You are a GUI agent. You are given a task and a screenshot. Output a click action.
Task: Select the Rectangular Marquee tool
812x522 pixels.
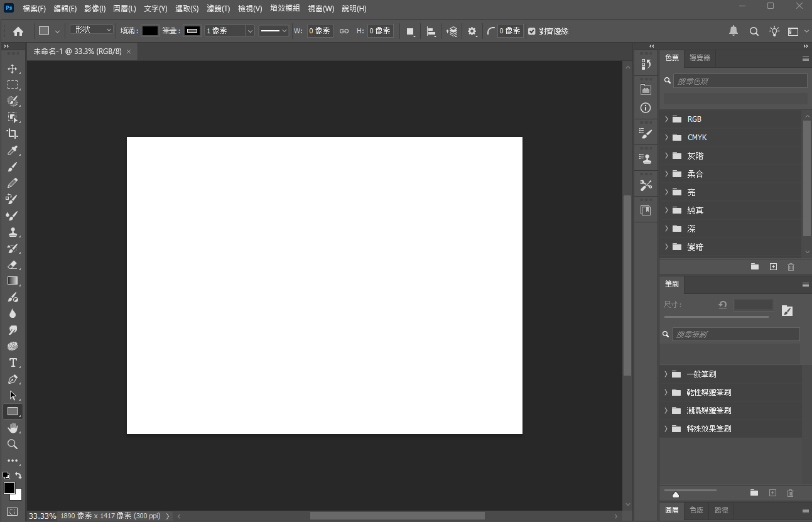(x=12, y=85)
